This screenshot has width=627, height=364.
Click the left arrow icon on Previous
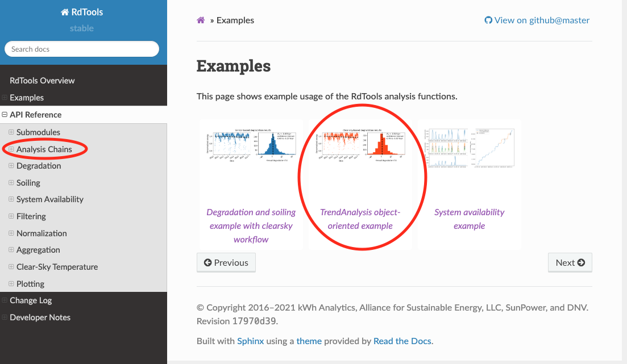tap(207, 263)
